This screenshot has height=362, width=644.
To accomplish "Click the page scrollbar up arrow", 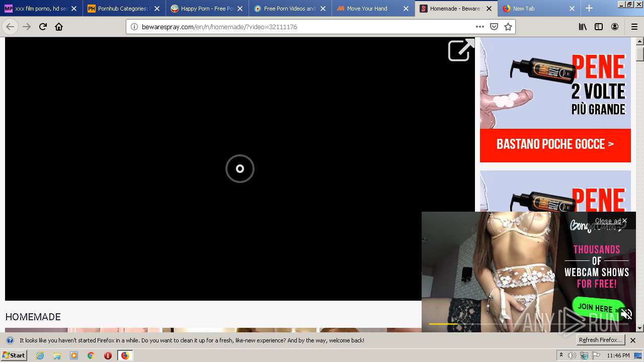I will tap(639, 42).
